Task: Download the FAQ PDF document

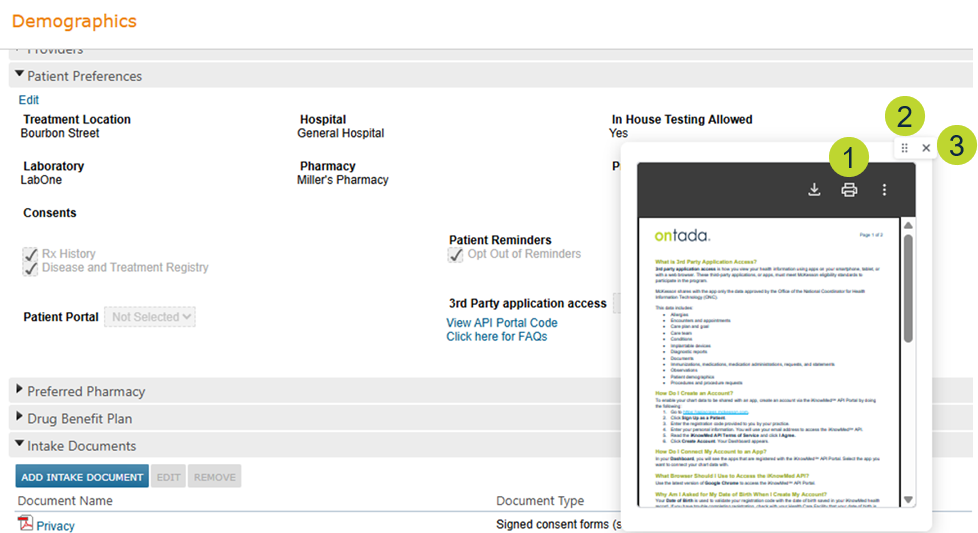Action: click(814, 190)
